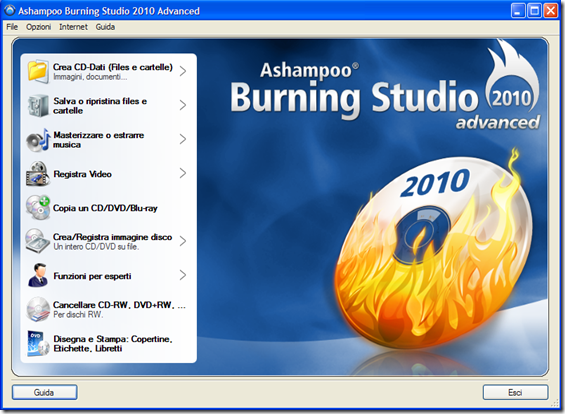
Task: Expand the Masterizzare o estrarre musica arrow
Action: (x=183, y=139)
